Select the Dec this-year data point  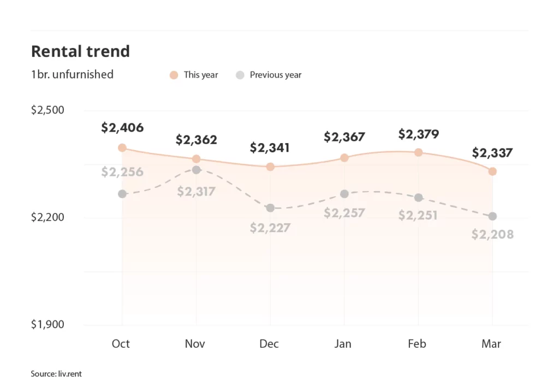pos(270,167)
